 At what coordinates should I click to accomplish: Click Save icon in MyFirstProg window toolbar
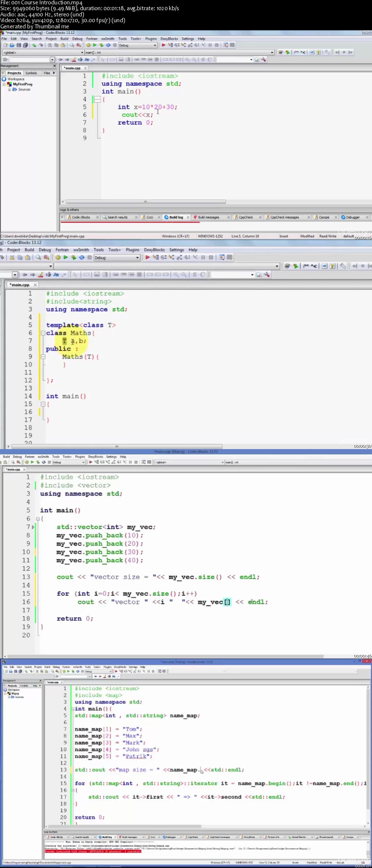point(19,45)
